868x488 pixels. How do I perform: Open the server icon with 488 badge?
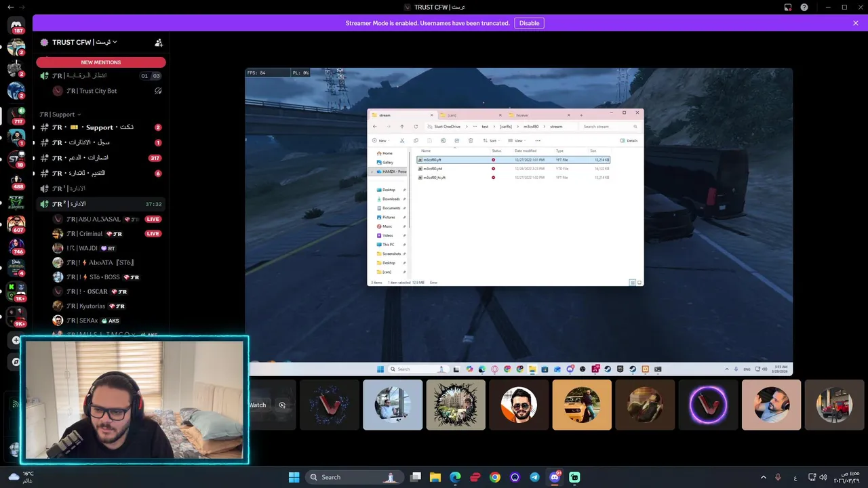point(16,181)
